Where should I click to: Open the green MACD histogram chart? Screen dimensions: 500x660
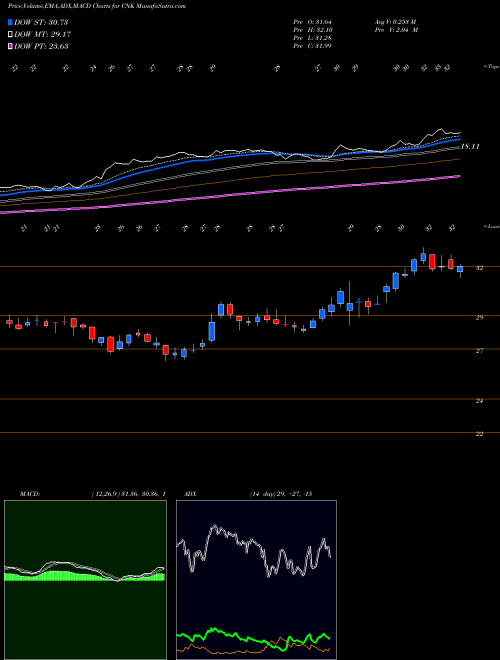point(85,580)
